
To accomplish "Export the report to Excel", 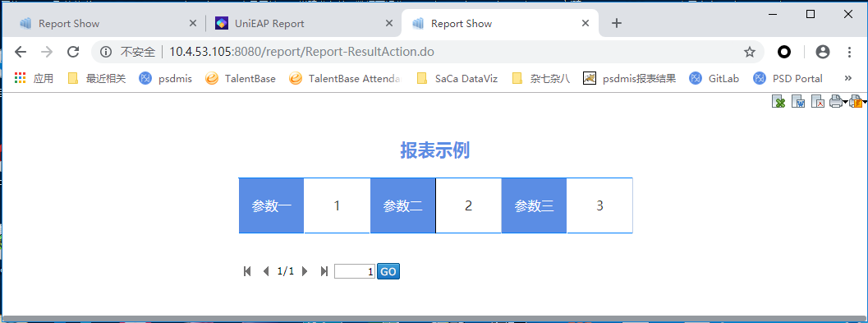I will coord(778,101).
